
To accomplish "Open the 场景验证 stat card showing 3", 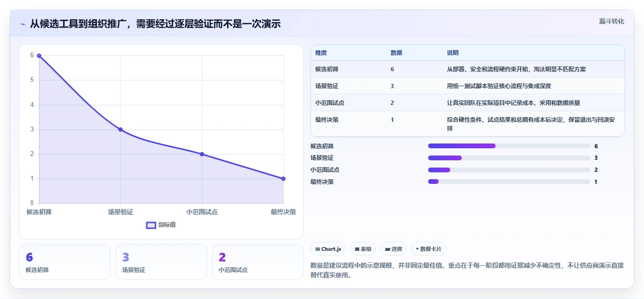I will click(x=161, y=262).
